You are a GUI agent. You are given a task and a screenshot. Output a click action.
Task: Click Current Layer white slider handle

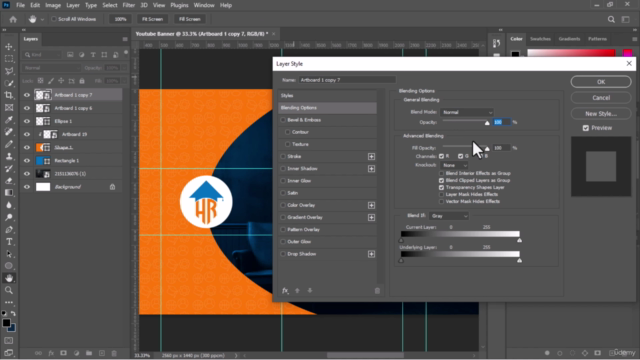pyautogui.click(x=519, y=240)
